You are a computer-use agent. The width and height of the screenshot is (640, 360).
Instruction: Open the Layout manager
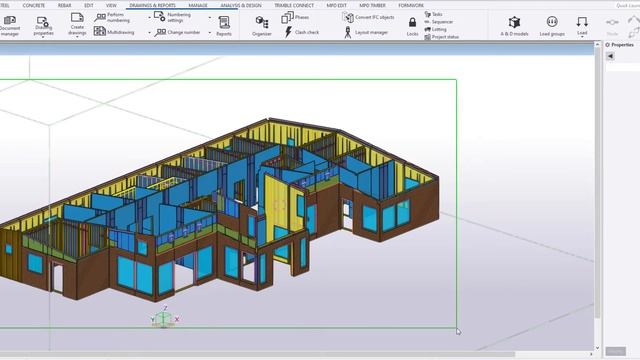tap(366, 32)
